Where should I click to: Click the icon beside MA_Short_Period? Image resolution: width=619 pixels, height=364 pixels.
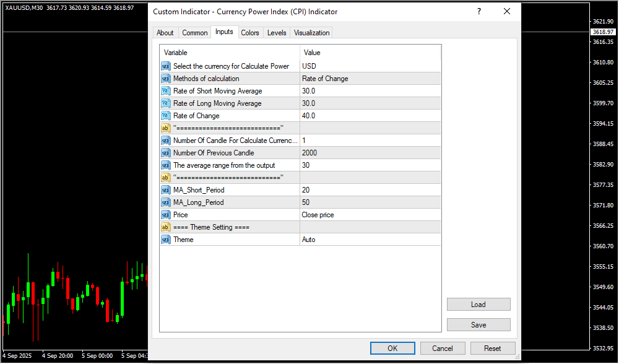[165, 190]
